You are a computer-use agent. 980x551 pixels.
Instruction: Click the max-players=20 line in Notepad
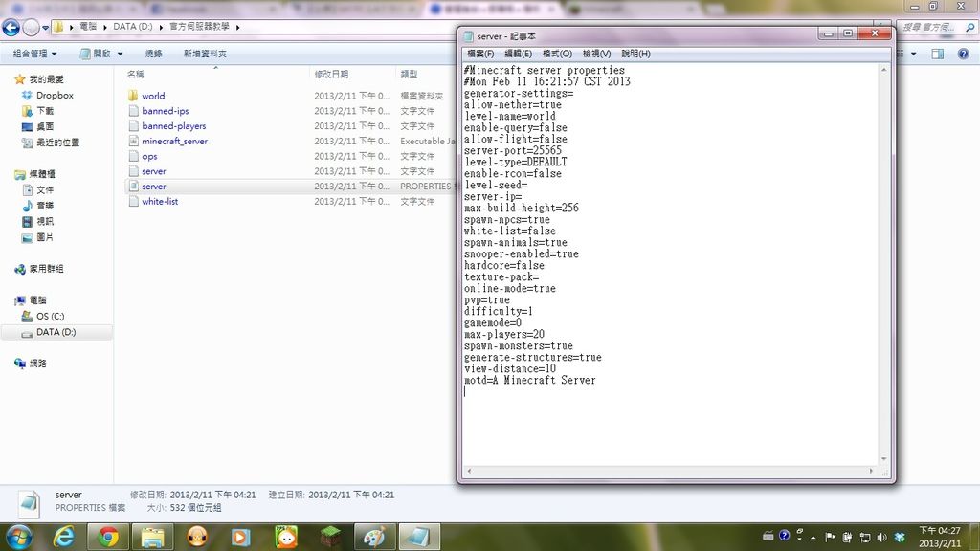[x=503, y=334]
